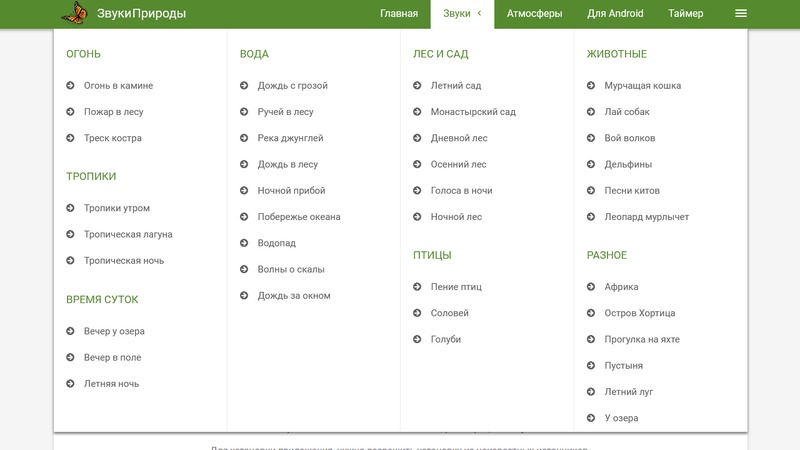The width and height of the screenshot is (800, 450).
Task: Open the hamburger menu icon
Action: [741, 14]
